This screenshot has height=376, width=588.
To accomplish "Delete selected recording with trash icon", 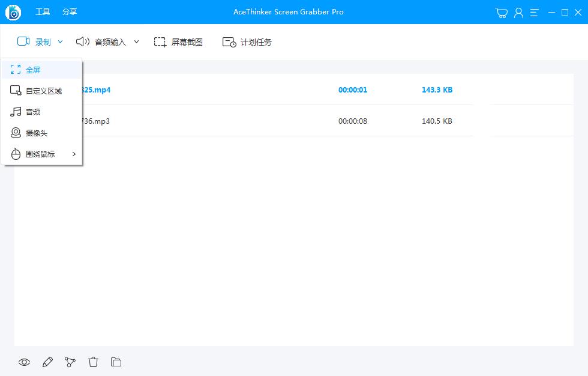I will 93,362.
